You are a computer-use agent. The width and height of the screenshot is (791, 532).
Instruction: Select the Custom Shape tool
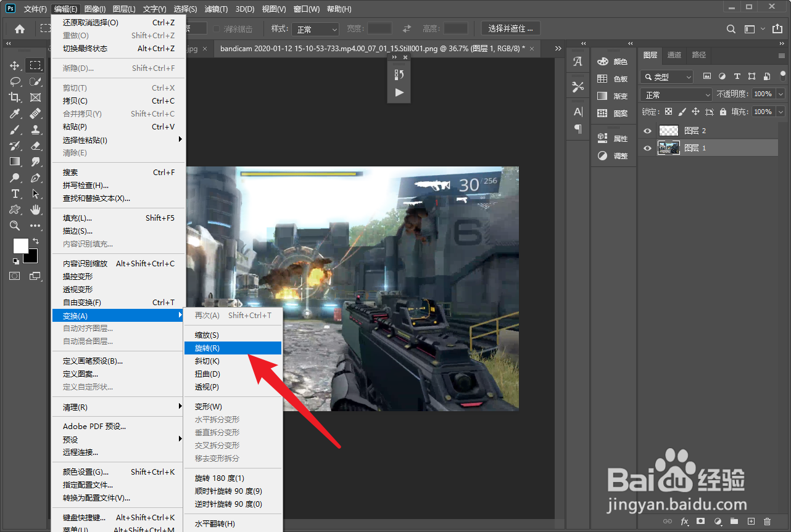click(x=15, y=210)
